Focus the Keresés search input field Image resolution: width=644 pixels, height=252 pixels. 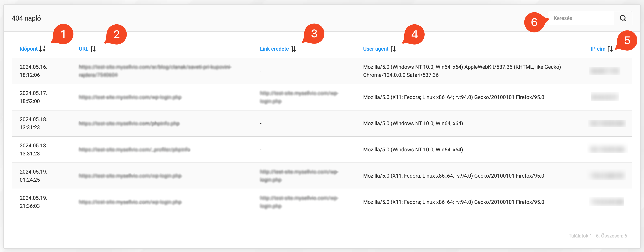(580, 18)
